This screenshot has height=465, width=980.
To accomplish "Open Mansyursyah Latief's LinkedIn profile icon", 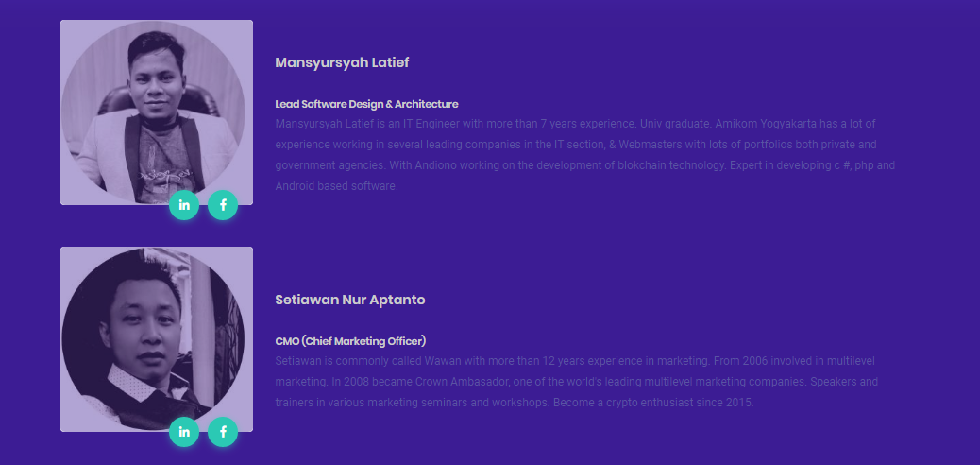I will [184, 205].
